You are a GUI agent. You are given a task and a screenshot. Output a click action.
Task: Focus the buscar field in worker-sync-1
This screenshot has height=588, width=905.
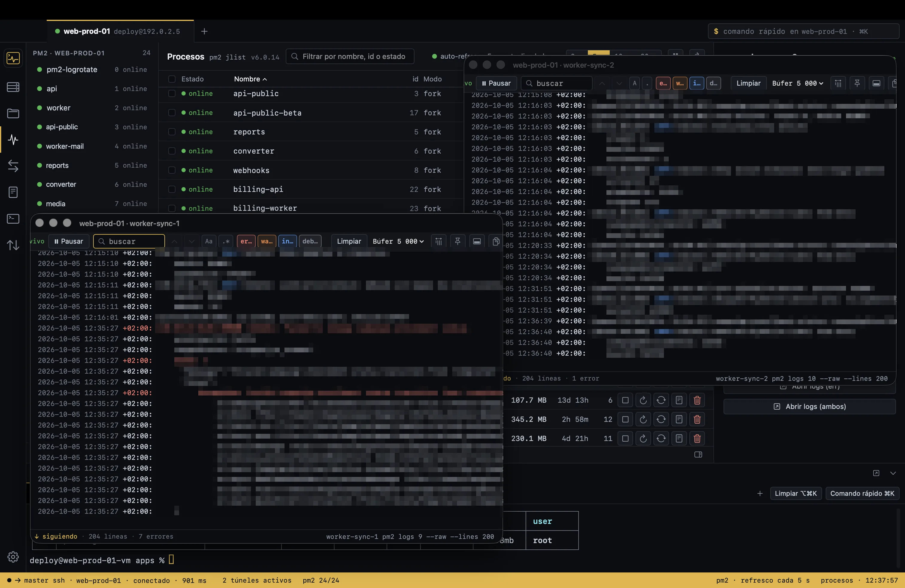129,241
